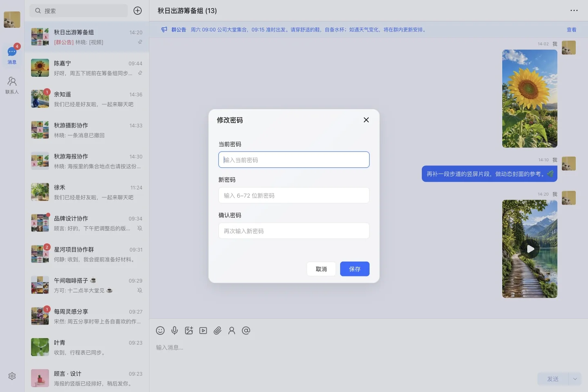Click mute bell icon on 品牌设计协作
The width and height of the screenshot is (588, 392).
tap(140, 228)
